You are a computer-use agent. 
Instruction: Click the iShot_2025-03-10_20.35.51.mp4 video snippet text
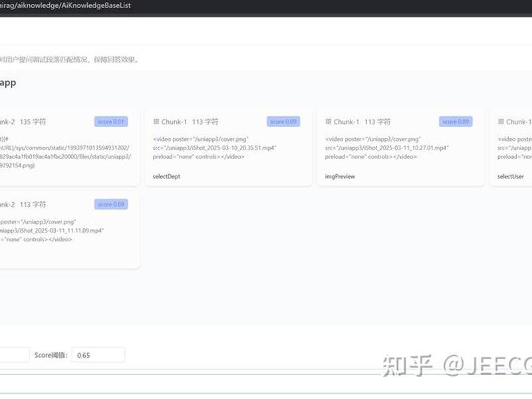pyautogui.click(x=214, y=148)
